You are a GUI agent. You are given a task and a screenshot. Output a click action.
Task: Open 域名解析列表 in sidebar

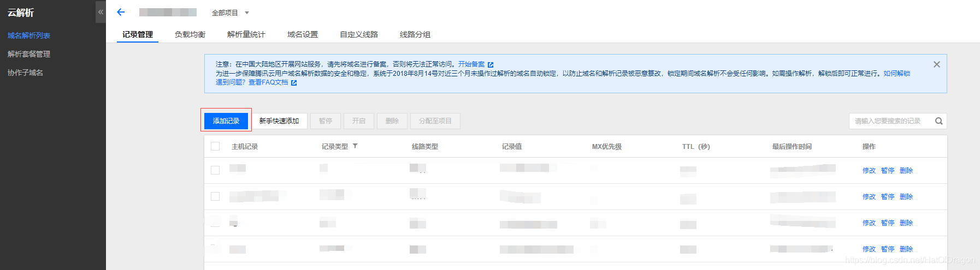(x=29, y=35)
